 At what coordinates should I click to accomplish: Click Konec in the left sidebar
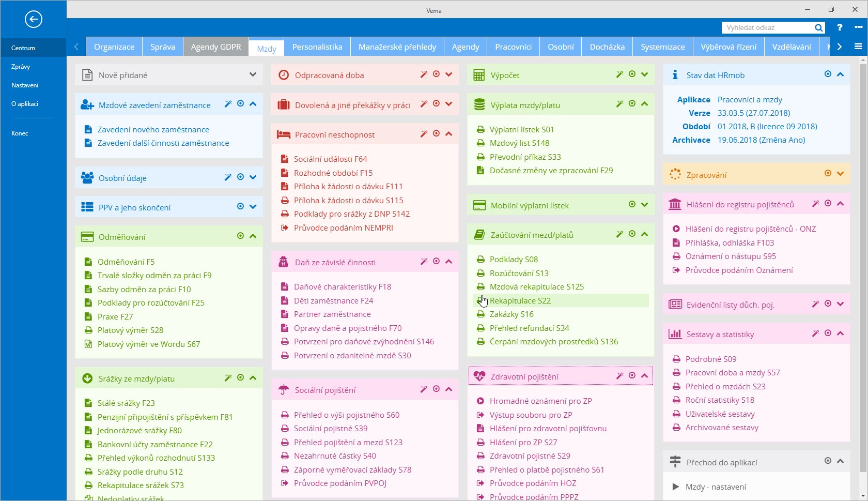pyautogui.click(x=20, y=133)
